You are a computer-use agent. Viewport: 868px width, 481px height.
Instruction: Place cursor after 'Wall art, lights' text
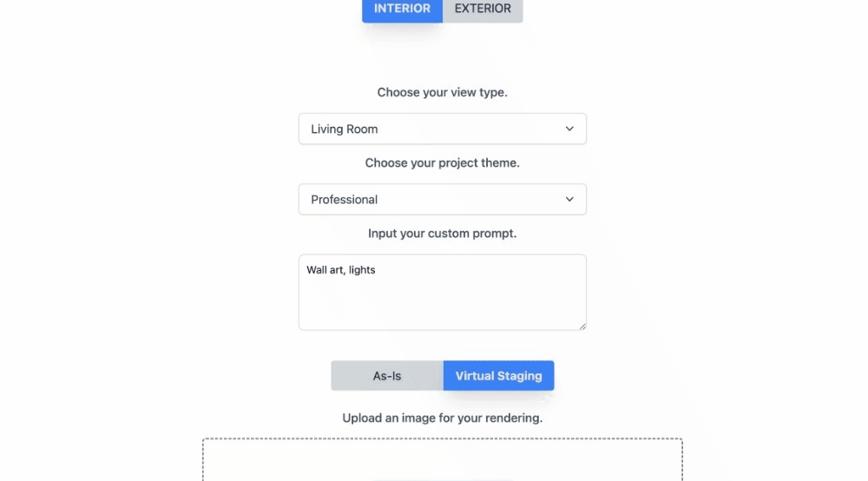click(377, 270)
